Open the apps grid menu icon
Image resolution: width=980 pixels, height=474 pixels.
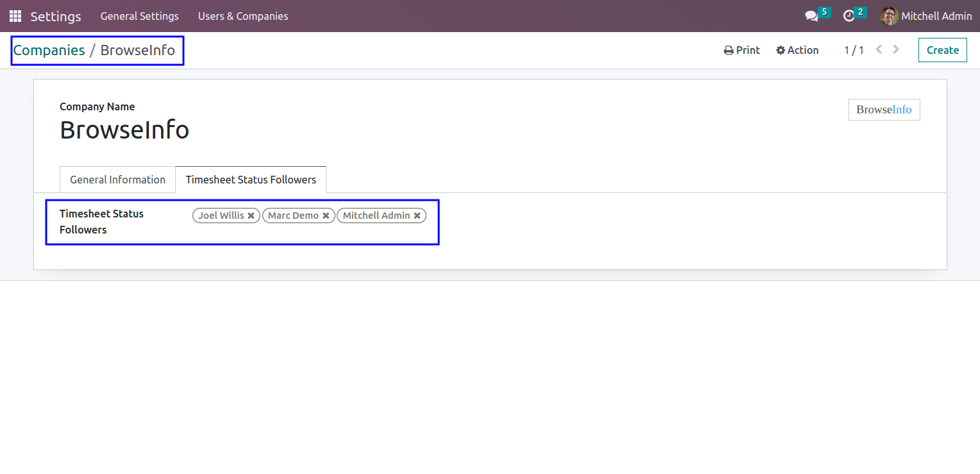click(15, 16)
